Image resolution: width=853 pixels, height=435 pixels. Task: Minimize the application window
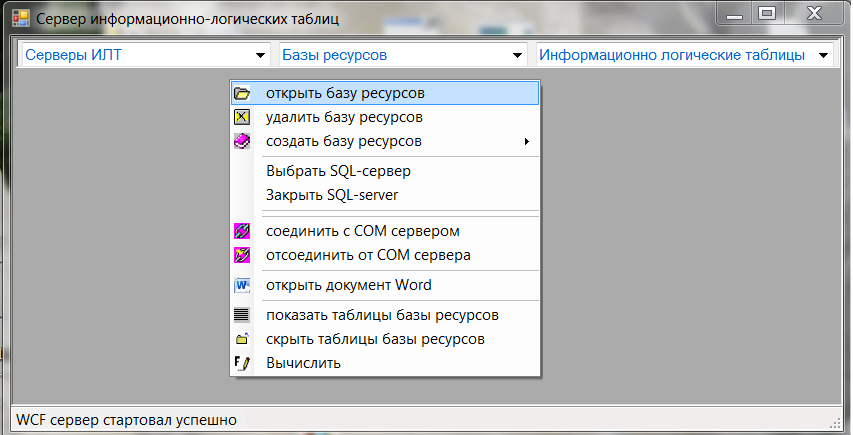pyautogui.click(x=734, y=14)
